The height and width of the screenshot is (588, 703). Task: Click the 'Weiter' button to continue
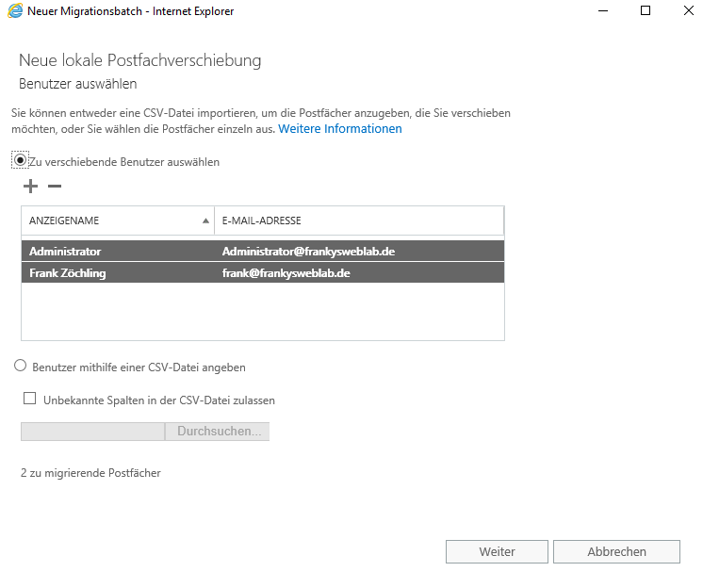(496, 552)
